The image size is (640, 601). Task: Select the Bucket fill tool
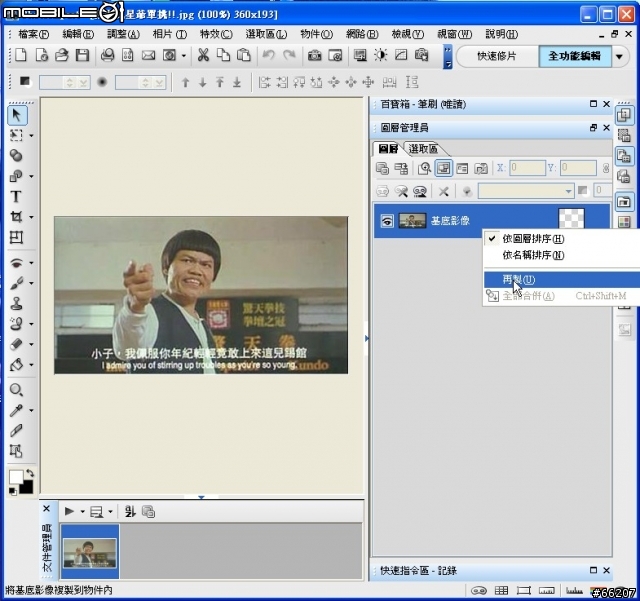[x=16, y=365]
